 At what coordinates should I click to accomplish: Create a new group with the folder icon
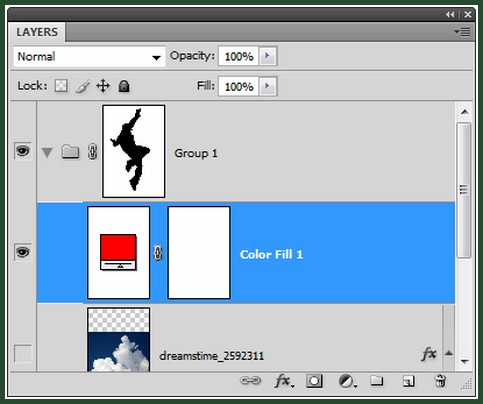click(x=377, y=380)
